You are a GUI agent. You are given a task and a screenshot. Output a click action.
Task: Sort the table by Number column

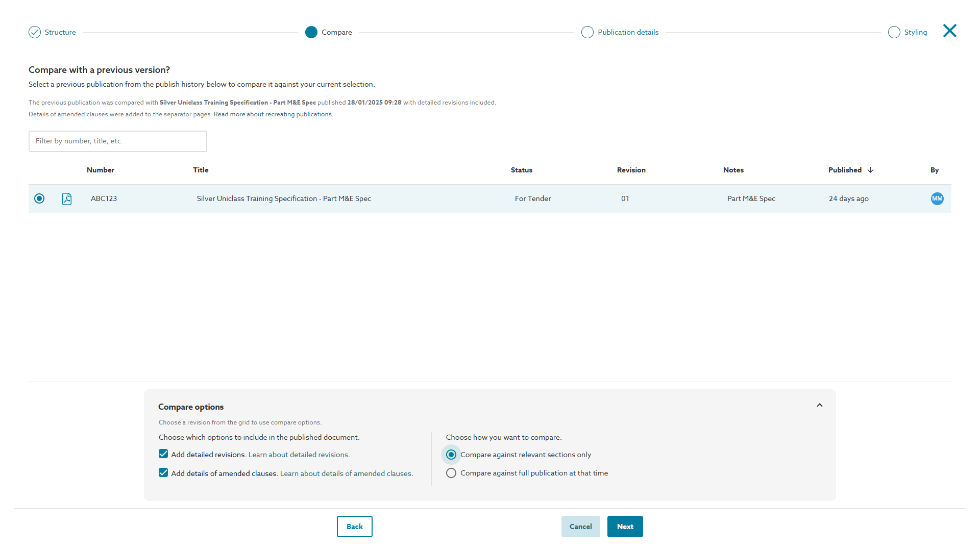[x=101, y=170]
